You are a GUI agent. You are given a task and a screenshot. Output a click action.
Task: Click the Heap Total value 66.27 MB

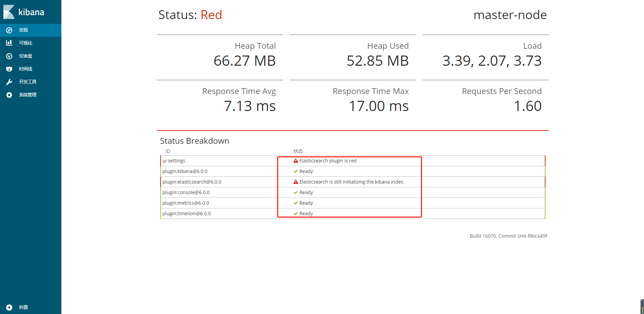coord(245,61)
